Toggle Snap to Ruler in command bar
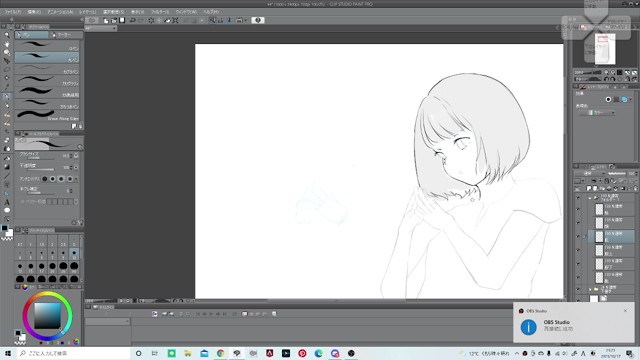The height and width of the screenshot is (360, 640). [212, 20]
